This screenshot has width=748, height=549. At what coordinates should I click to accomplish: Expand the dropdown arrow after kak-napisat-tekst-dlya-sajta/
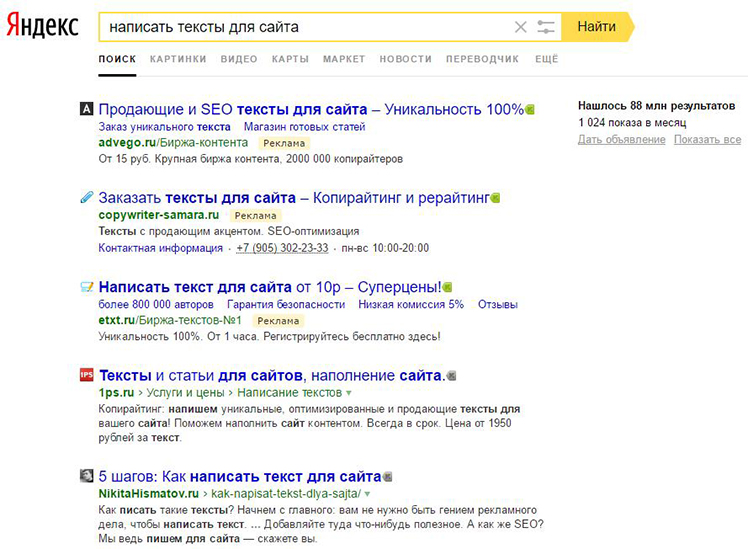pyautogui.click(x=367, y=494)
